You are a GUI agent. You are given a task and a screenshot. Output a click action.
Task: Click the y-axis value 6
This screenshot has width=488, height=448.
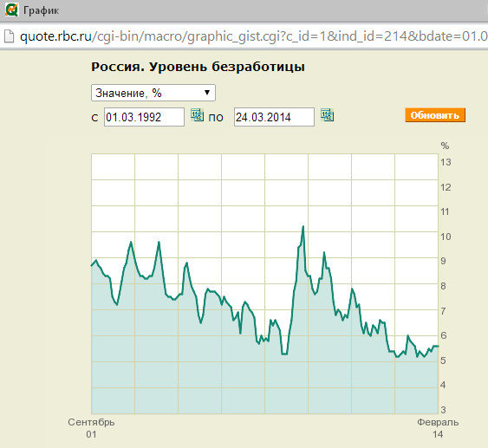pos(443,335)
